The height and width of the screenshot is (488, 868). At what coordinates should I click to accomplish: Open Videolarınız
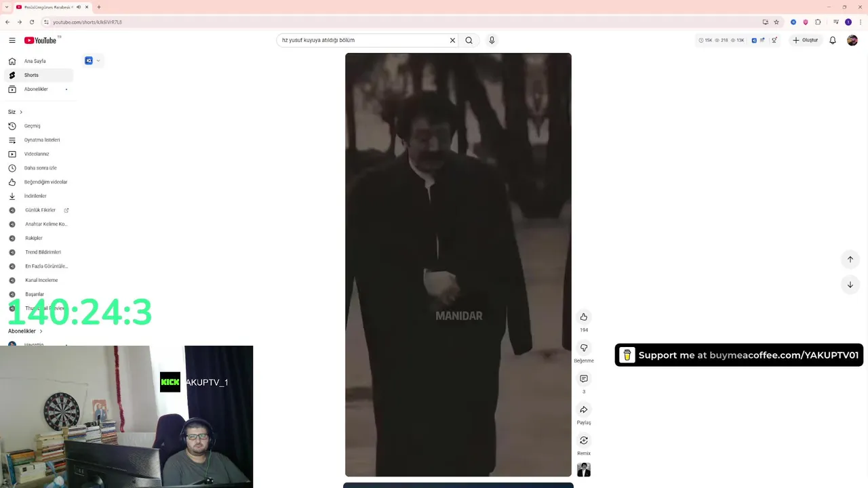[x=39, y=154]
